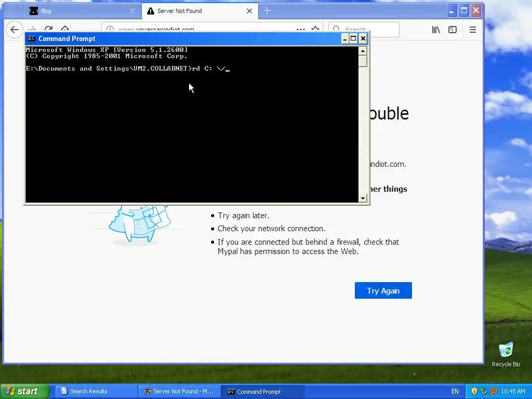Open the browser hamburger menu
The width and height of the screenshot is (532, 399).
tap(473, 30)
